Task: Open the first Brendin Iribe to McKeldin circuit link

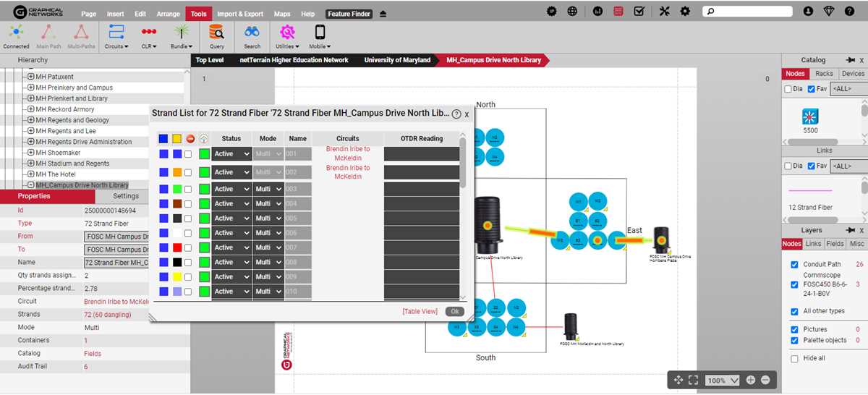Action: 348,153
